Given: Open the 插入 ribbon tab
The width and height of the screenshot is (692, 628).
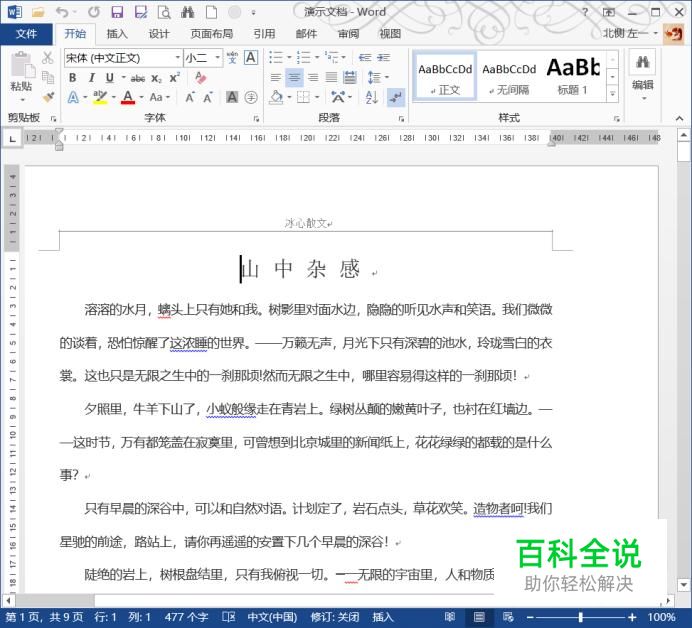Looking at the screenshot, I should click(117, 33).
